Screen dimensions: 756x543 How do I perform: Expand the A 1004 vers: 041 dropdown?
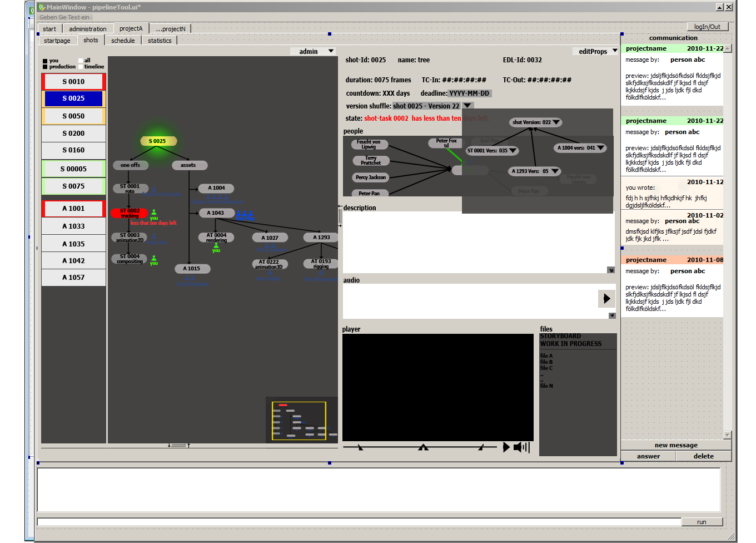click(601, 147)
